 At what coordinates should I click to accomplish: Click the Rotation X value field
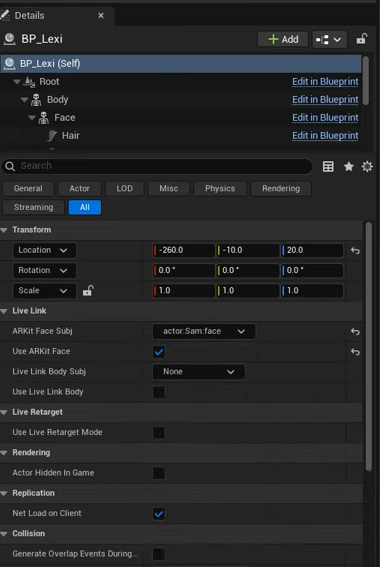click(184, 270)
